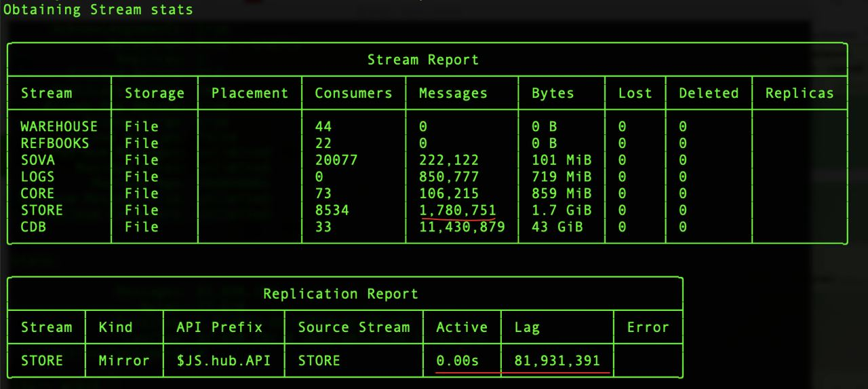Click the 'Storage' column header
This screenshot has height=389, width=868.
click(x=155, y=94)
